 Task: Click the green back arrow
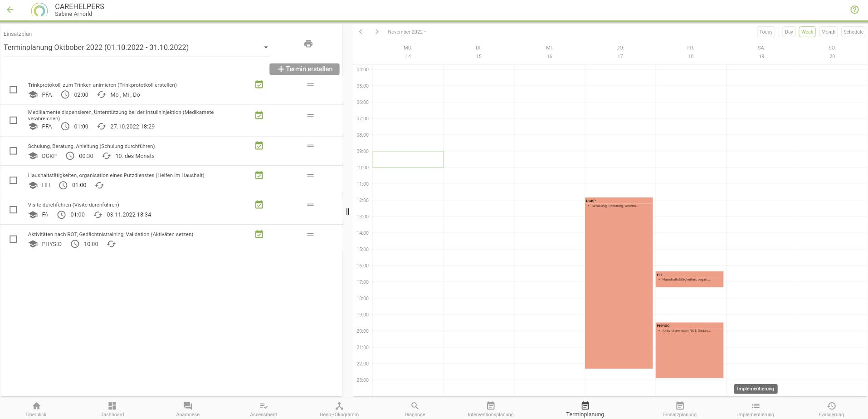pyautogui.click(x=10, y=10)
